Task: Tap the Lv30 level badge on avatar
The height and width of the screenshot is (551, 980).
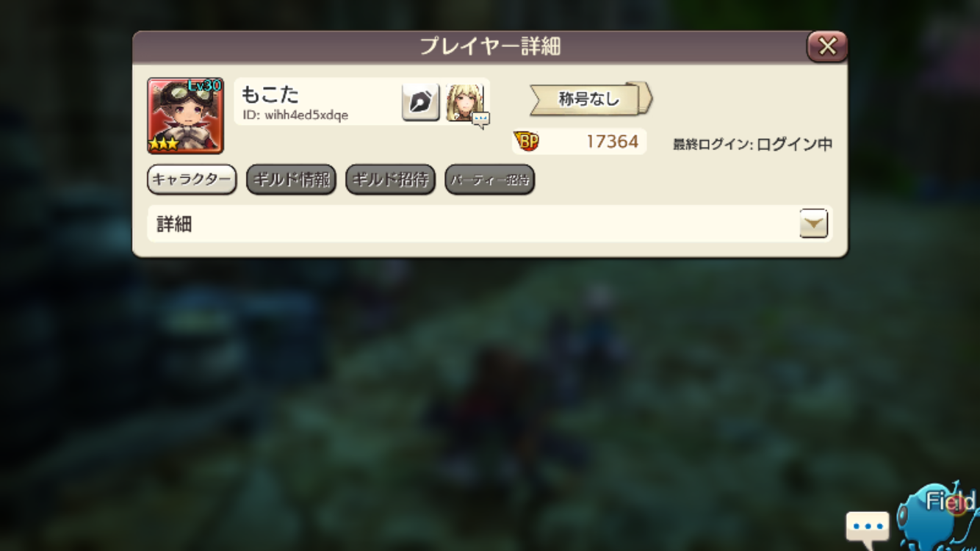Action: pos(203,86)
